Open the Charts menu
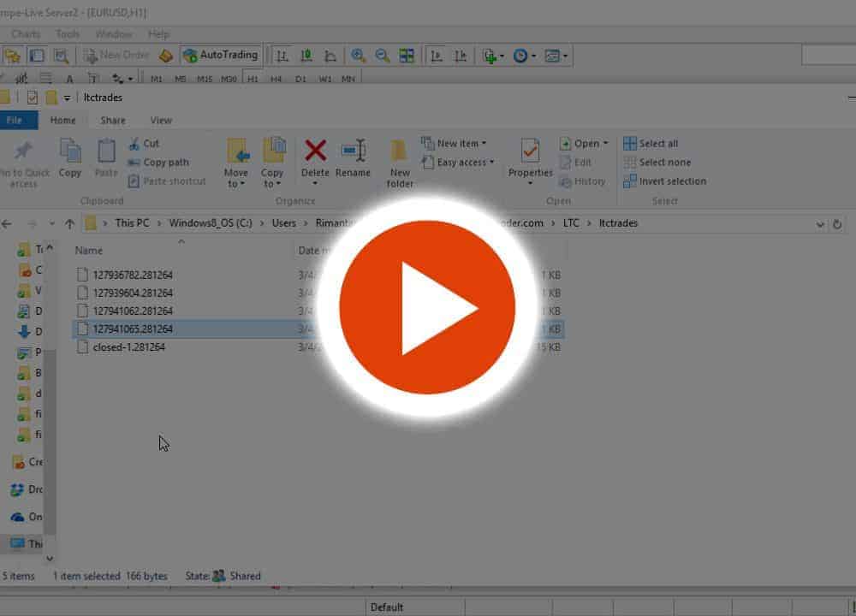The height and width of the screenshot is (616, 856). coord(26,34)
